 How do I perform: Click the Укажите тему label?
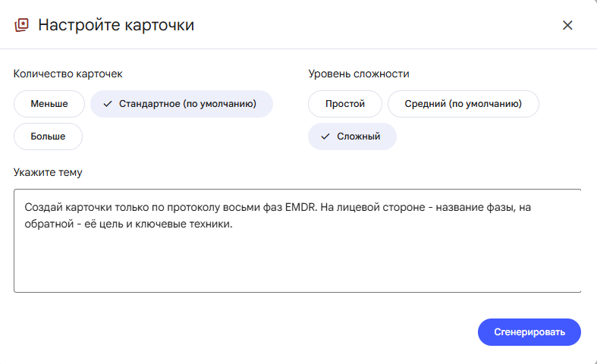point(48,172)
